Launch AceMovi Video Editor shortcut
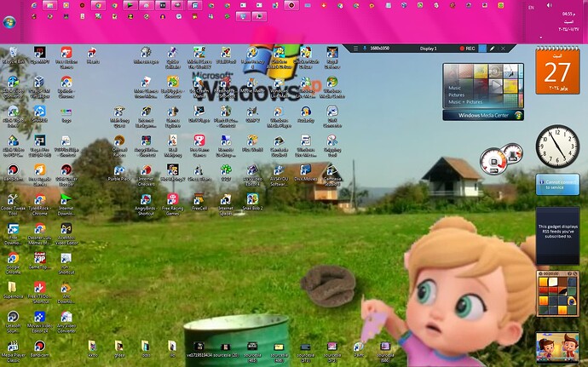The image size is (588, 367). (66, 234)
